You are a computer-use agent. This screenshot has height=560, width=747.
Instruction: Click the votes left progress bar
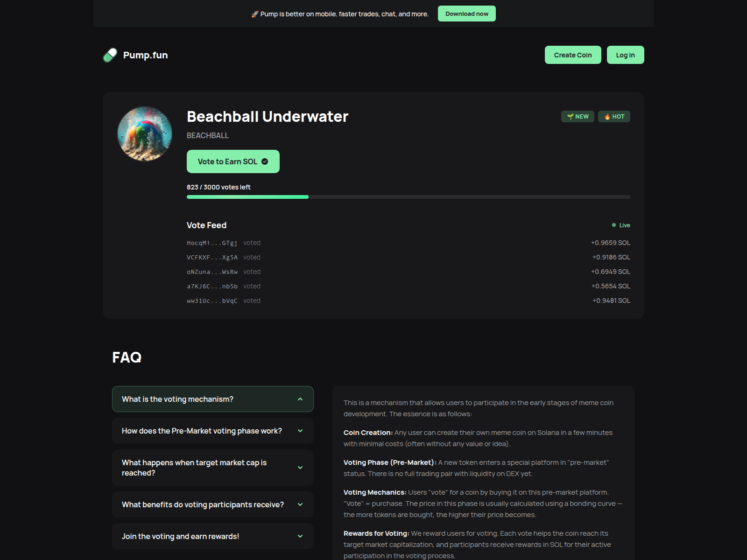(409, 197)
